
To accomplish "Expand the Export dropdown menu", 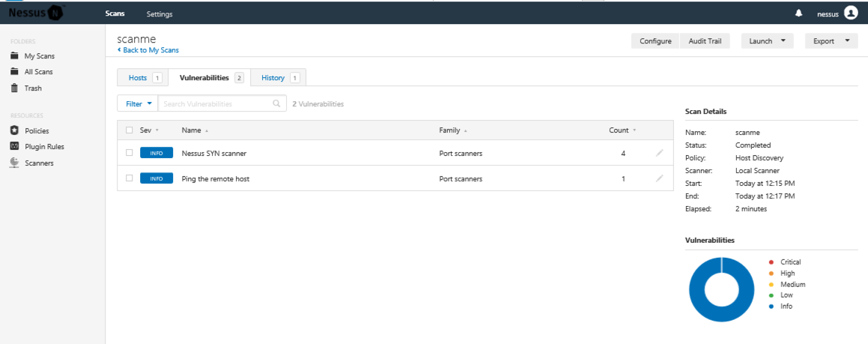I will (x=831, y=41).
